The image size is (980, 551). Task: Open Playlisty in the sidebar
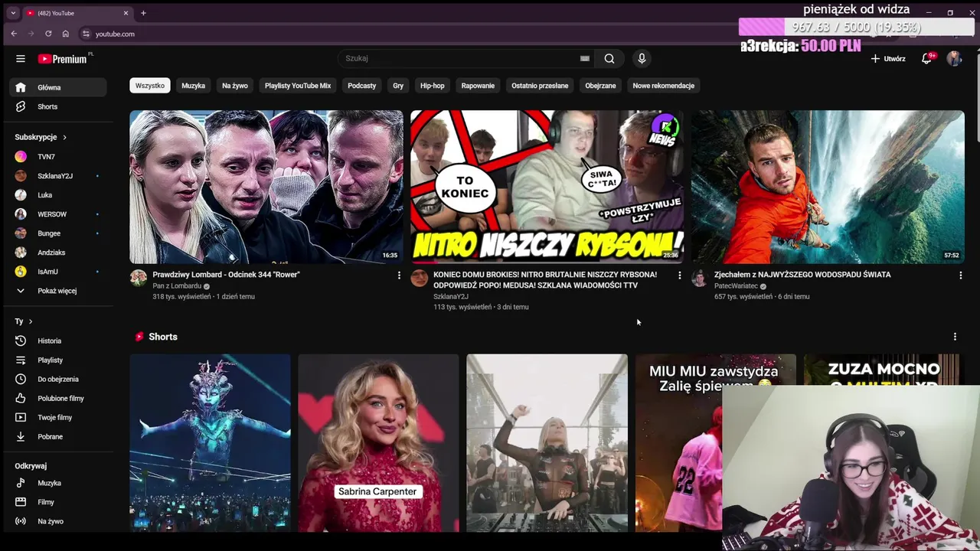(x=58, y=360)
